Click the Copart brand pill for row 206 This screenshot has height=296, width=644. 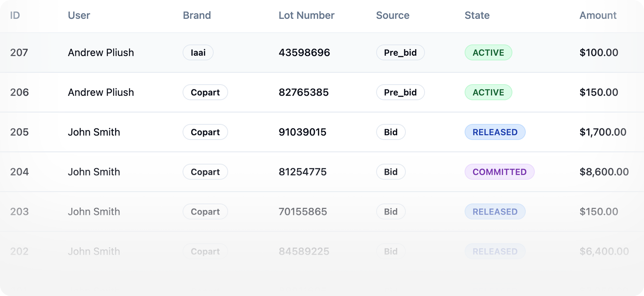[205, 92]
